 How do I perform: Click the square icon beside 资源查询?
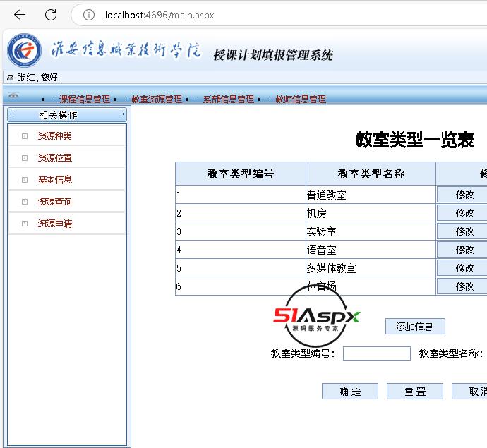click(25, 202)
